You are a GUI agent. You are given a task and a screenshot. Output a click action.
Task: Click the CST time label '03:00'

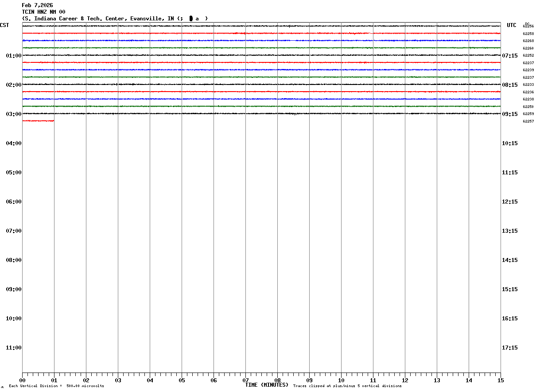point(14,114)
